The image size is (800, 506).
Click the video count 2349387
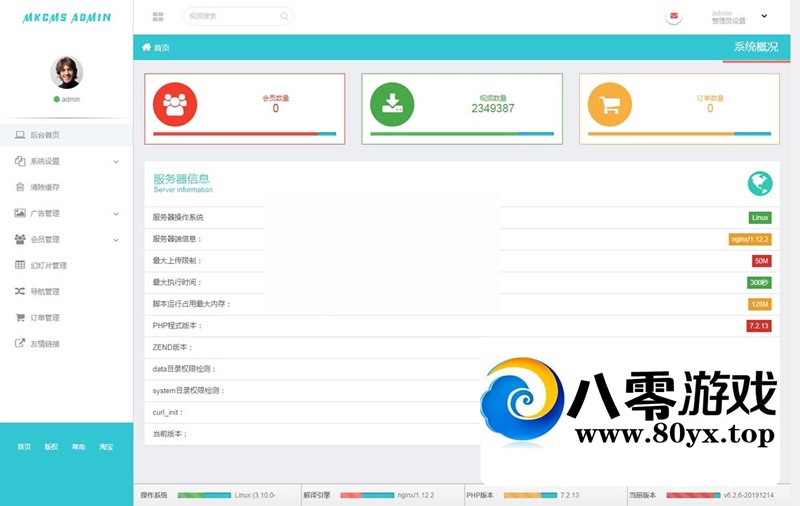[x=492, y=108]
